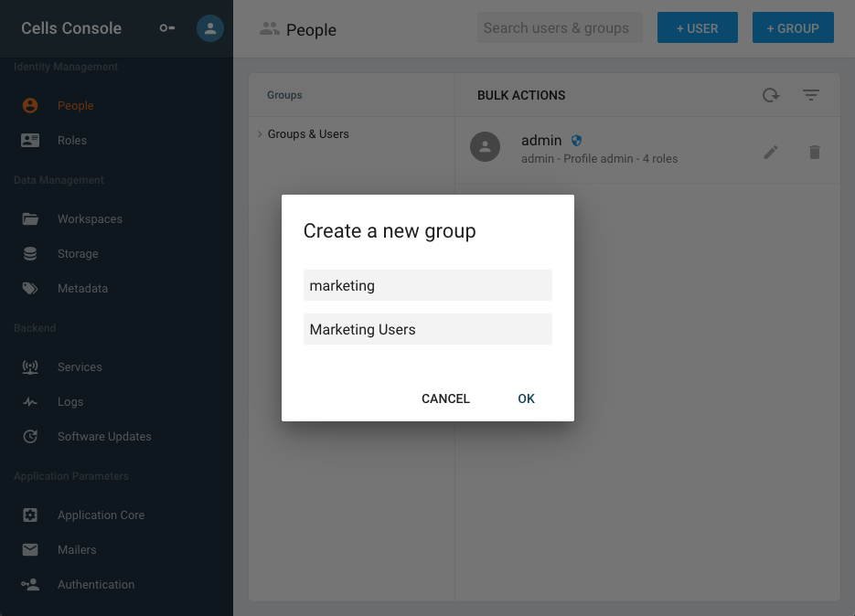Open the Logs menu item
The image size is (855, 616).
pos(70,402)
